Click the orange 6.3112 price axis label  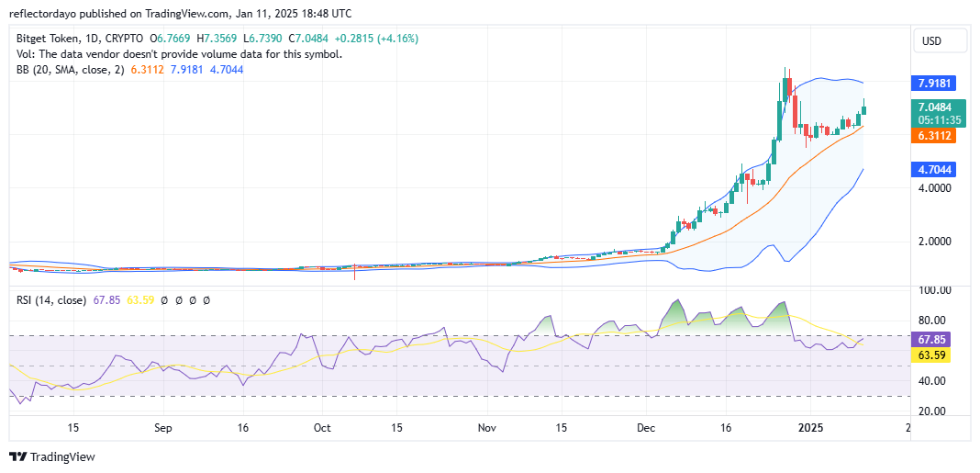pyautogui.click(x=934, y=135)
